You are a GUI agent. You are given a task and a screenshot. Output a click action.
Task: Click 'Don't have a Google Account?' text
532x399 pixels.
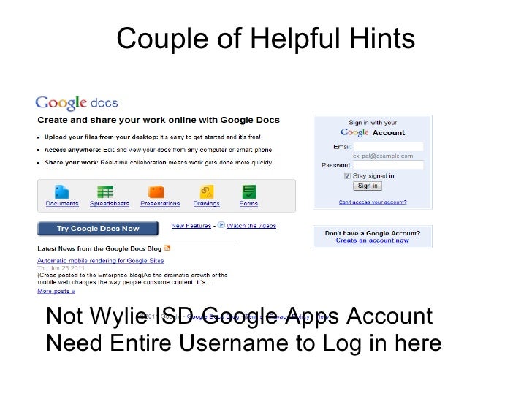(373, 233)
